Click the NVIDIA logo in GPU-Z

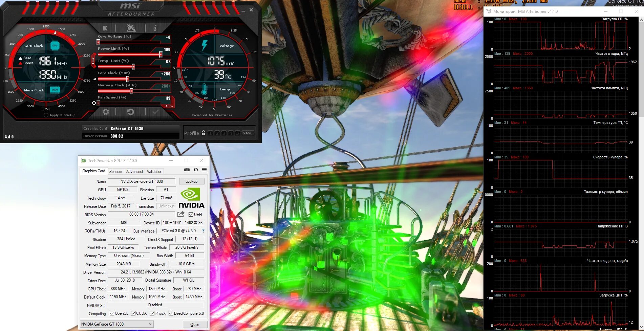(x=191, y=198)
